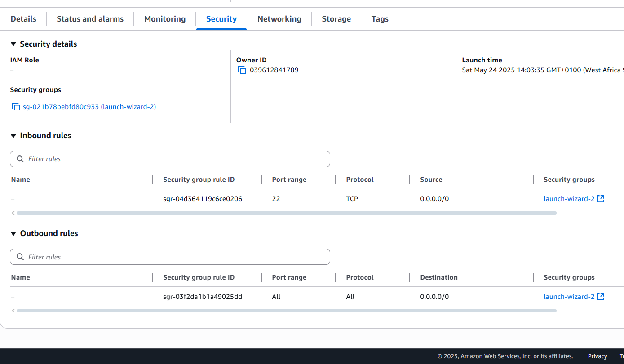This screenshot has height=364, width=624.
Task: Open sg-021b78bebfd80c933 security group link
Action: pos(89,107)
